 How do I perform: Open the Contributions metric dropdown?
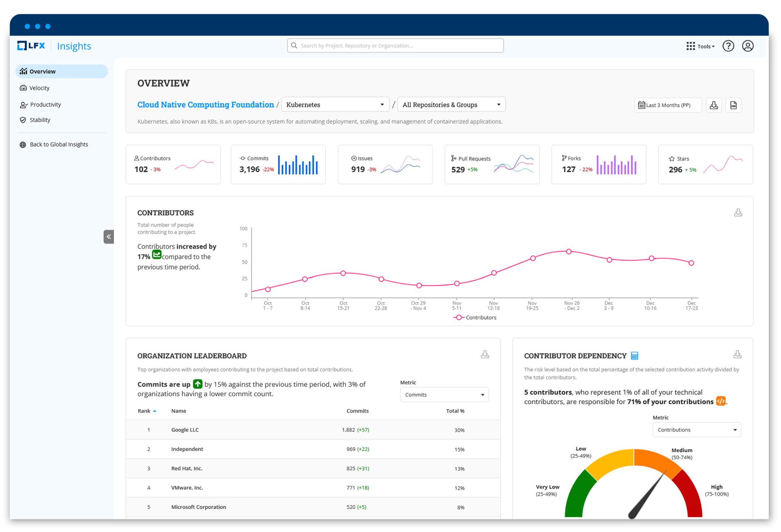[x=696, y=429]
